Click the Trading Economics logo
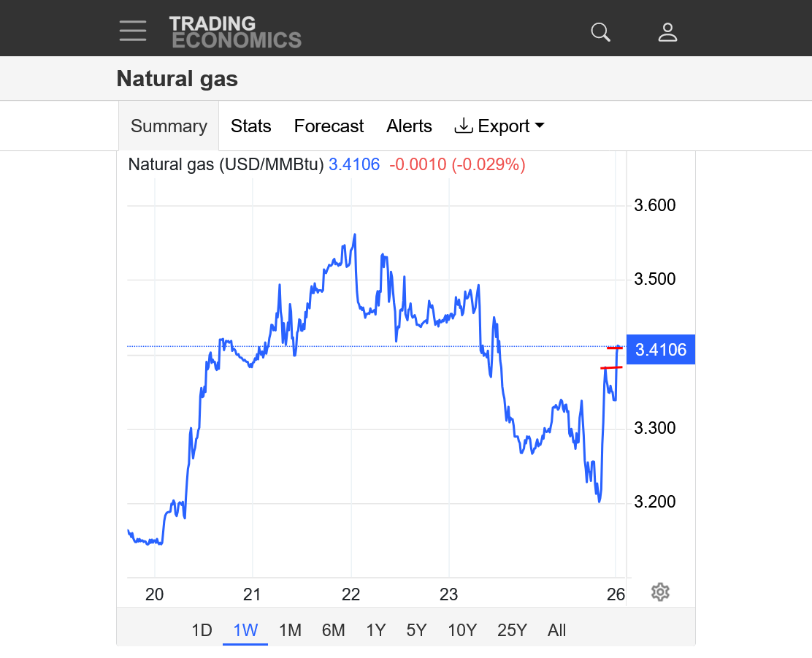 [x=234, y=32]
